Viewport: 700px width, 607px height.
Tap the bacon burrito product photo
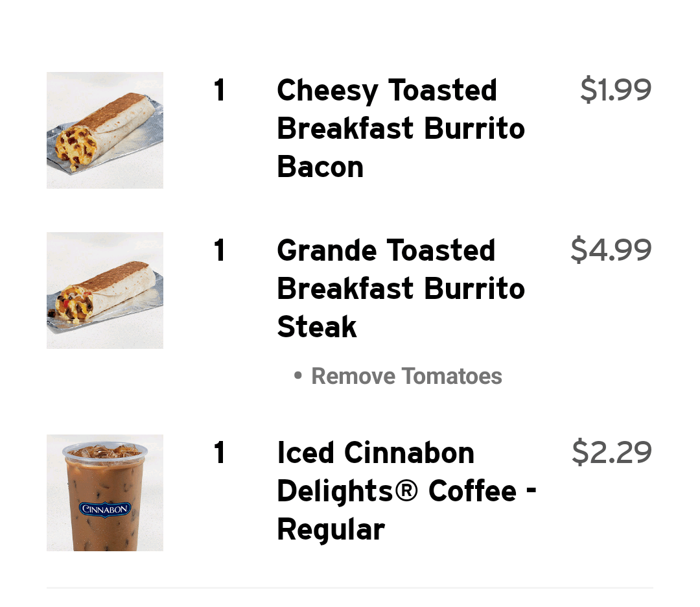coord(105,130)
